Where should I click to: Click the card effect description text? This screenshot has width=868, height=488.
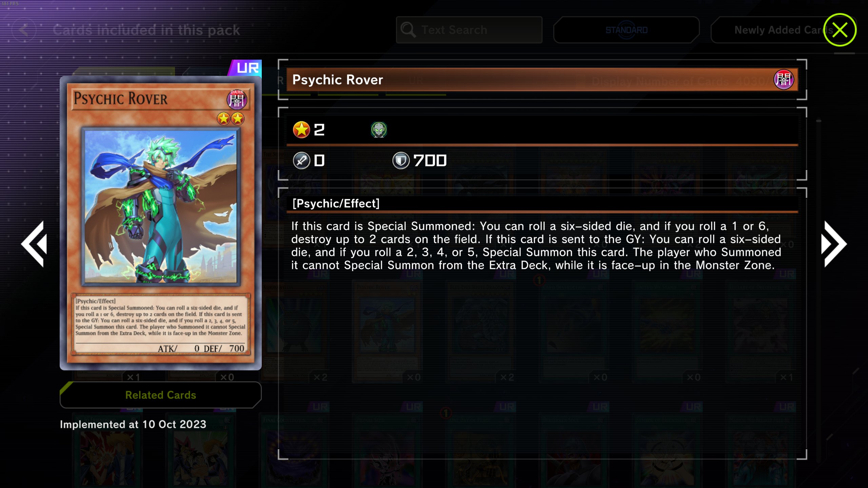click(536, 246)
